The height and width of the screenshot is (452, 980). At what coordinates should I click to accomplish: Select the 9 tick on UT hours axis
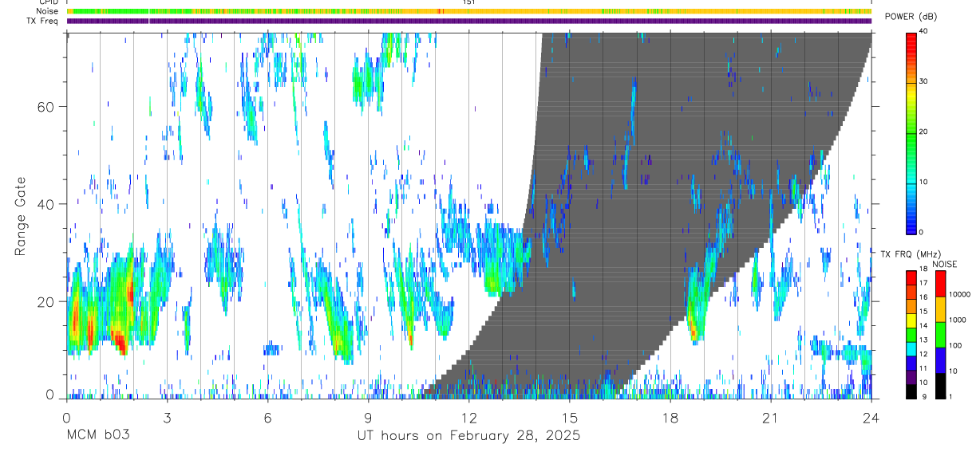tap(368, 416)
